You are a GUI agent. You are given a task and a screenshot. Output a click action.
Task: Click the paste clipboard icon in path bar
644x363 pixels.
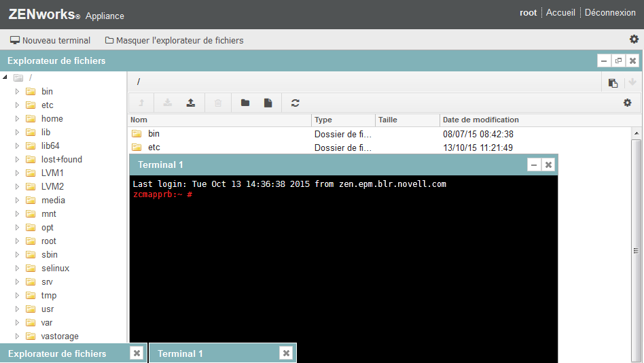click(x=613, y=83)
